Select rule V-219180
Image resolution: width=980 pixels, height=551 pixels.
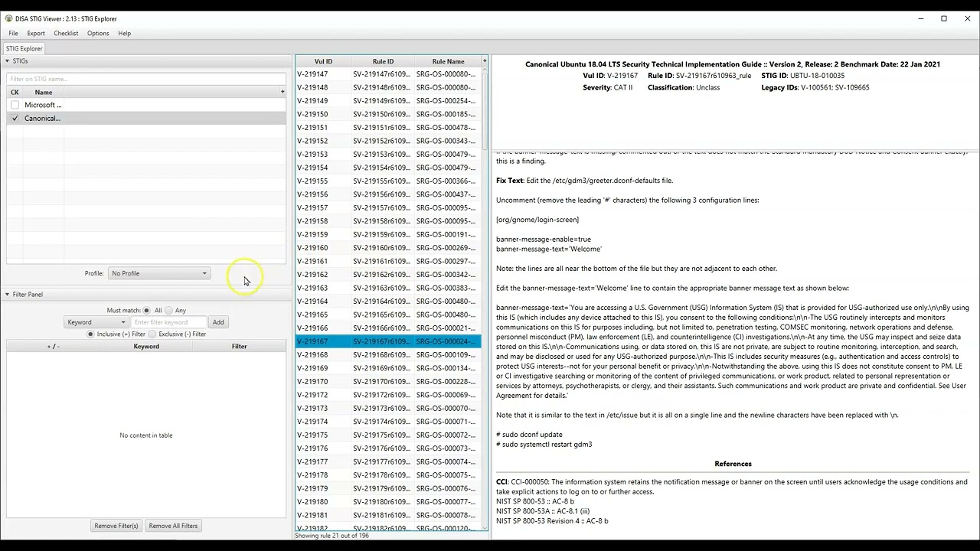coord(389,502)
